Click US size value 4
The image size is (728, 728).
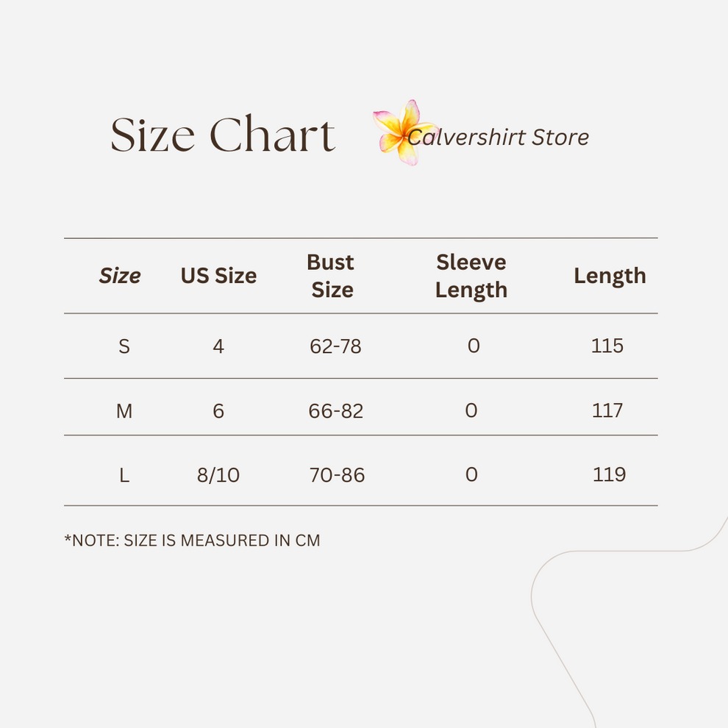[x=218, y=346]
